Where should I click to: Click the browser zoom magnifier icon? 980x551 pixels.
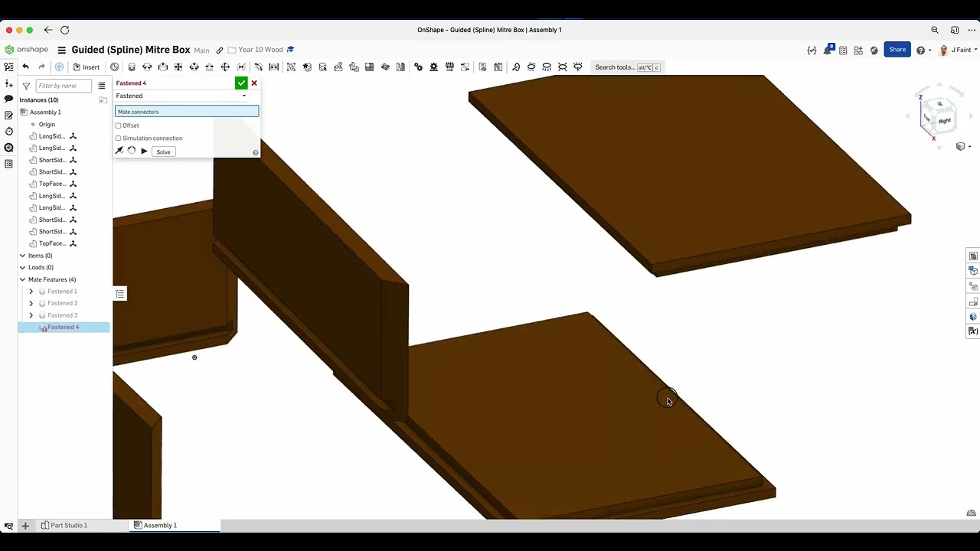click(x=935, y=30)
